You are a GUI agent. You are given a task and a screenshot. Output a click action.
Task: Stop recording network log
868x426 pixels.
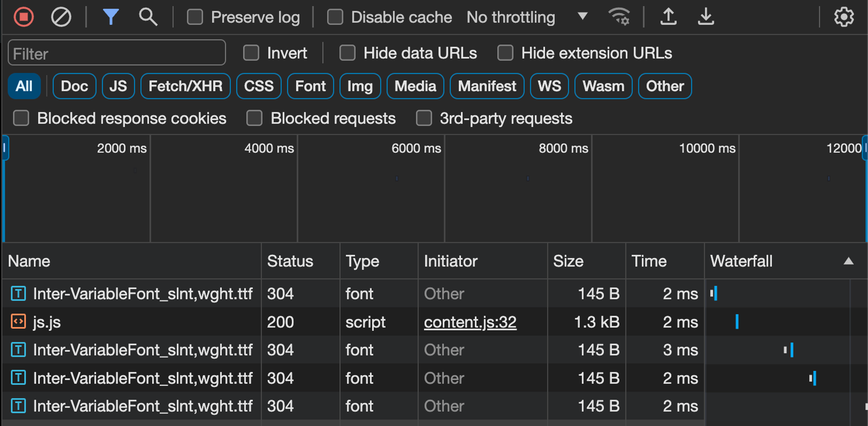pyautogui.click(x=23, y=17)
